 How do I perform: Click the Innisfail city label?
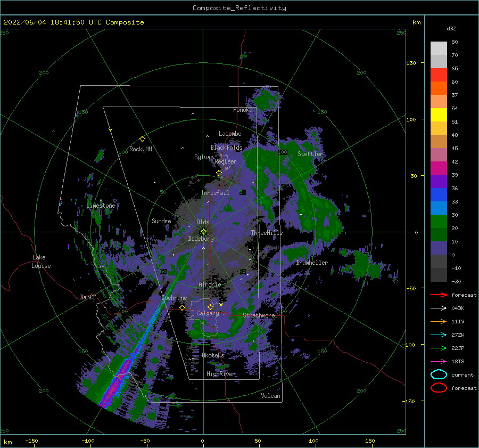[216, 193]
